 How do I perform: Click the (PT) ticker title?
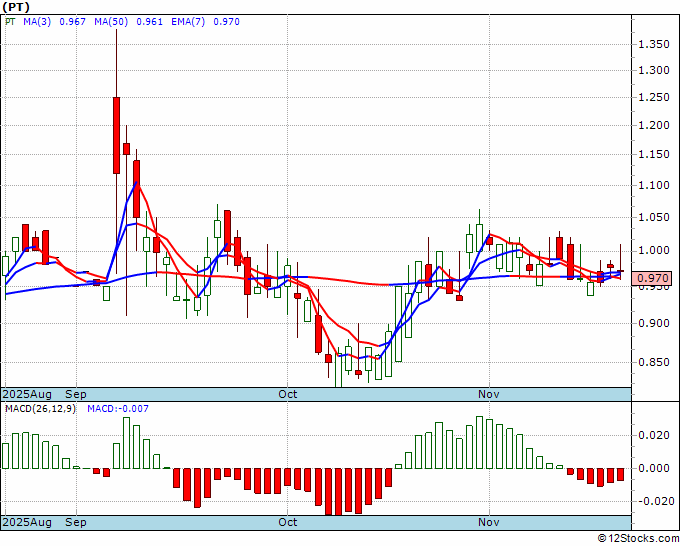[16, 7]
